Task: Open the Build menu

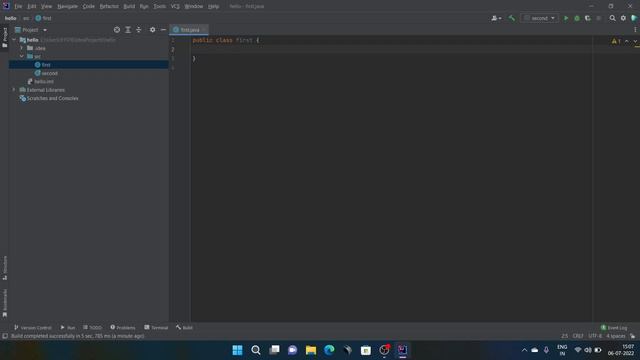Action: (129, 7)
